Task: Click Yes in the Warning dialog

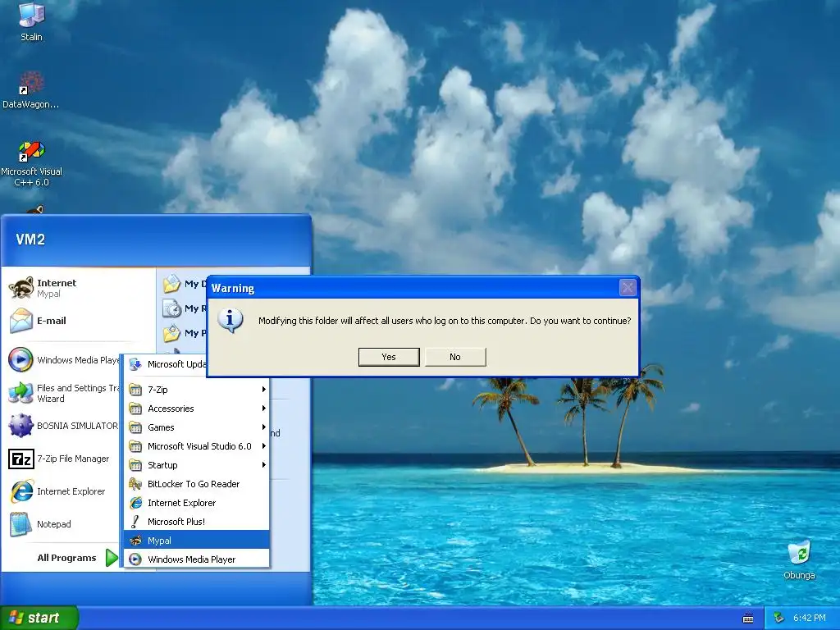Action: [x=389, y=357]
